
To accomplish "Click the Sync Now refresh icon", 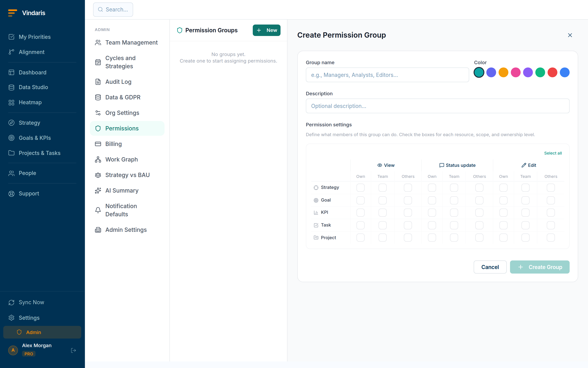I will click(x=11, y=302).
